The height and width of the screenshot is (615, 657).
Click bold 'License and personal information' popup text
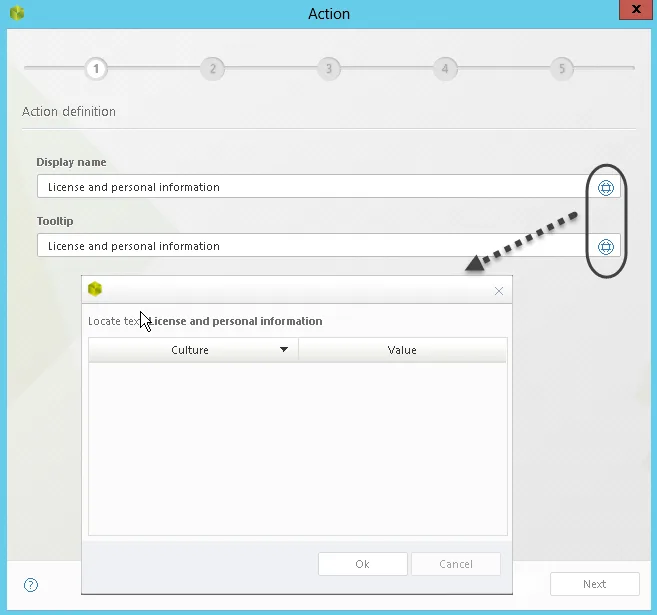pos(236,321)
